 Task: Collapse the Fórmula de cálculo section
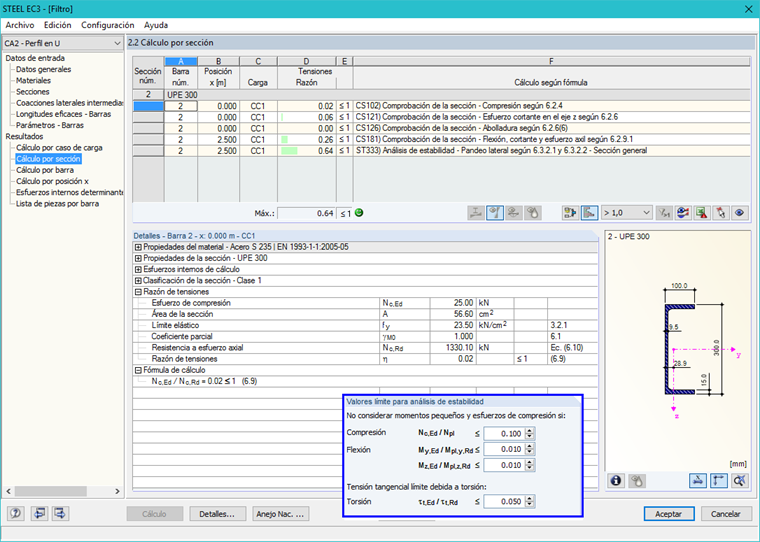138,370
